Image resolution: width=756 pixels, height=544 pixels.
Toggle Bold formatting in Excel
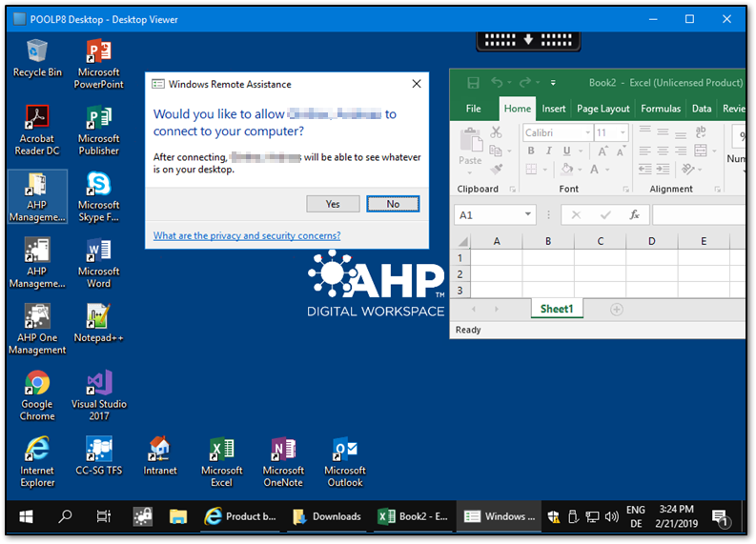point(531,151)
